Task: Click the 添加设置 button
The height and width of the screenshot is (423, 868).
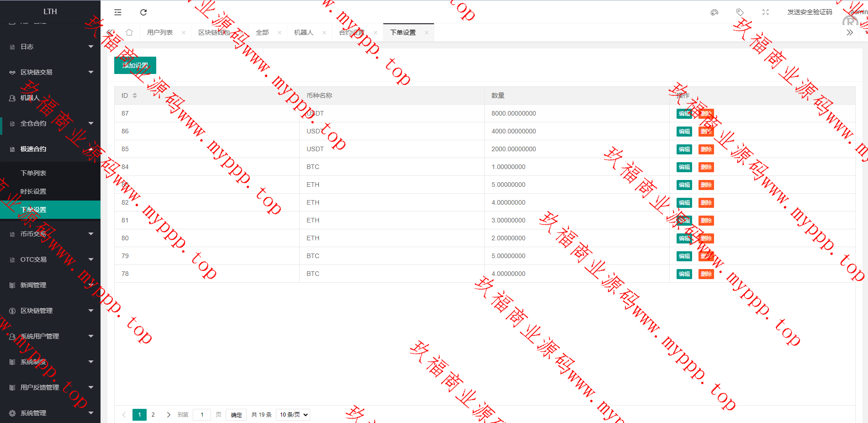Action: pyautogui.click(x=135, y=65)
